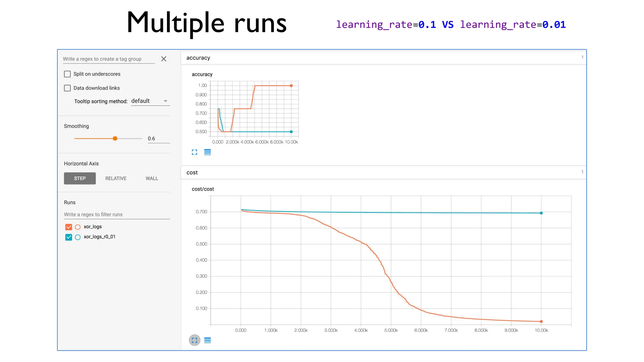Expand the accuracy chart to full size

(x=195, y=152)
